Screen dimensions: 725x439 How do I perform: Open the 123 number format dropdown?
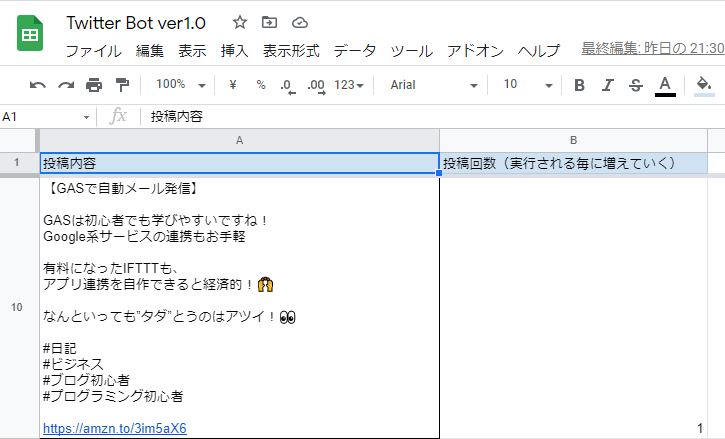(349, 85)
